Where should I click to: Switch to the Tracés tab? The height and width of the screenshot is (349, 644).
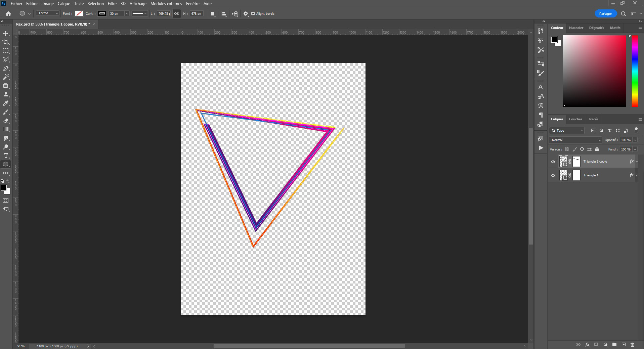pyautogui.click(x=593, y=119)
